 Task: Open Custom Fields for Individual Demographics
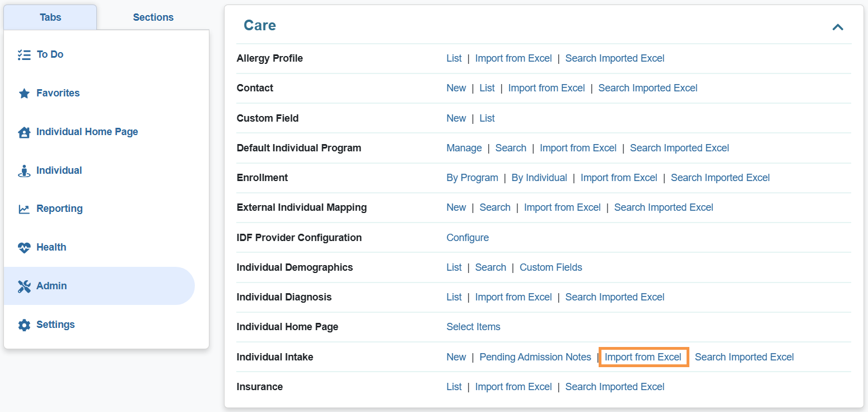(550, 267)
